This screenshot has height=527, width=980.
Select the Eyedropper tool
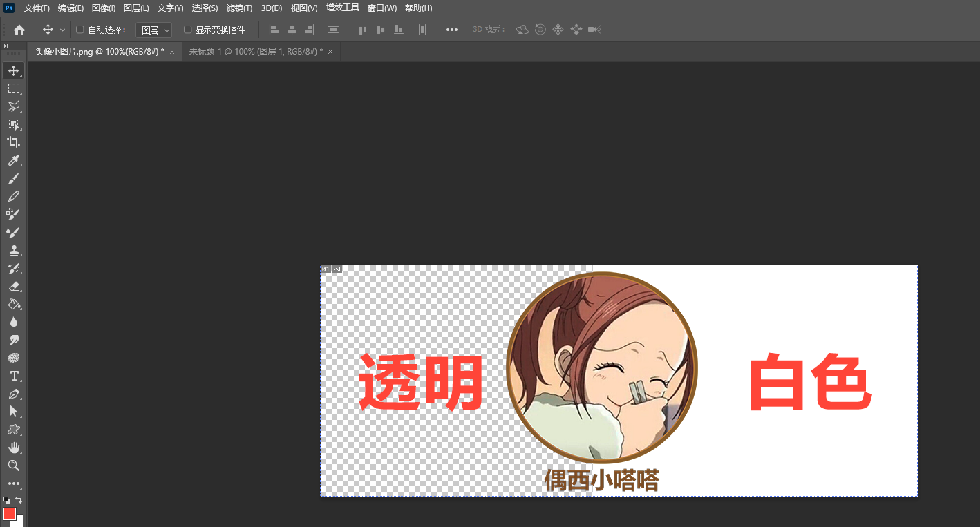13,160
